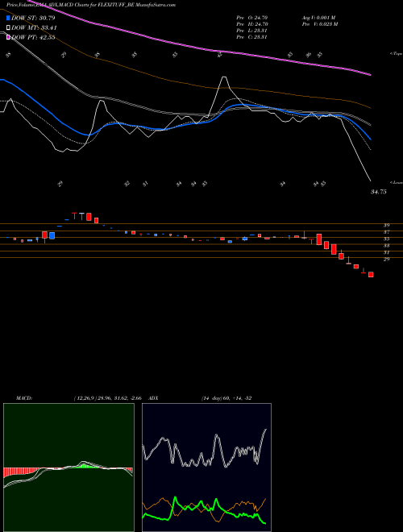Screen dimensions: 403x532
Task: Click the MACD '(12,26,9) 28.96, 31.62, -2.66' values
Action: point(107,398)
